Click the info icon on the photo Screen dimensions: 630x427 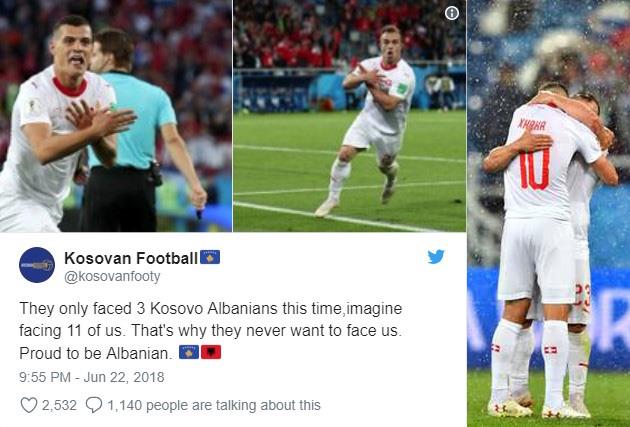(x=452, y=13)
